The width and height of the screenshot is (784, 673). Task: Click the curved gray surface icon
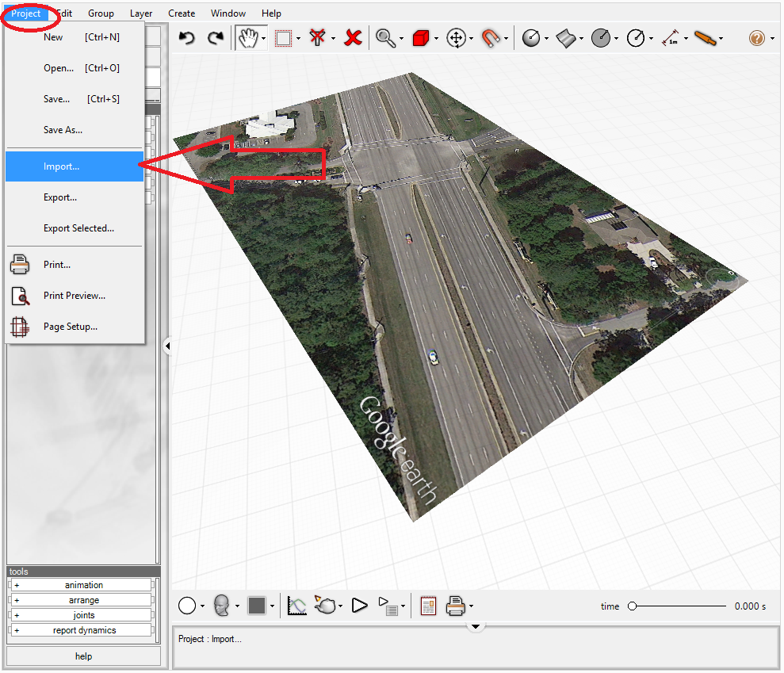tap(565, 38)
